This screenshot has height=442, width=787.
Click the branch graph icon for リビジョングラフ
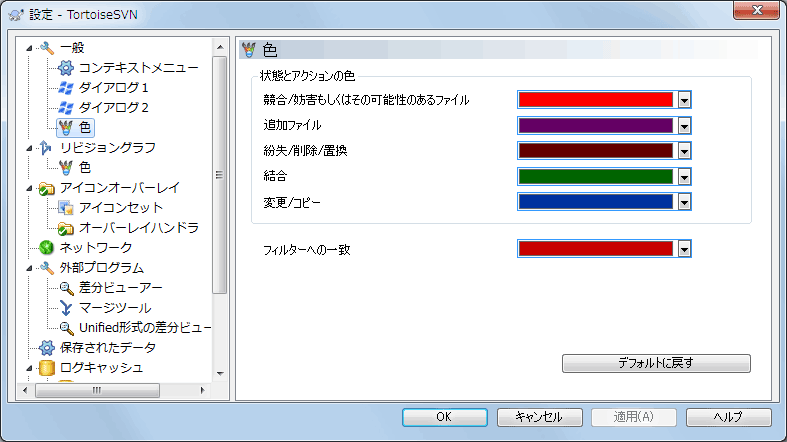pos(47,148)
